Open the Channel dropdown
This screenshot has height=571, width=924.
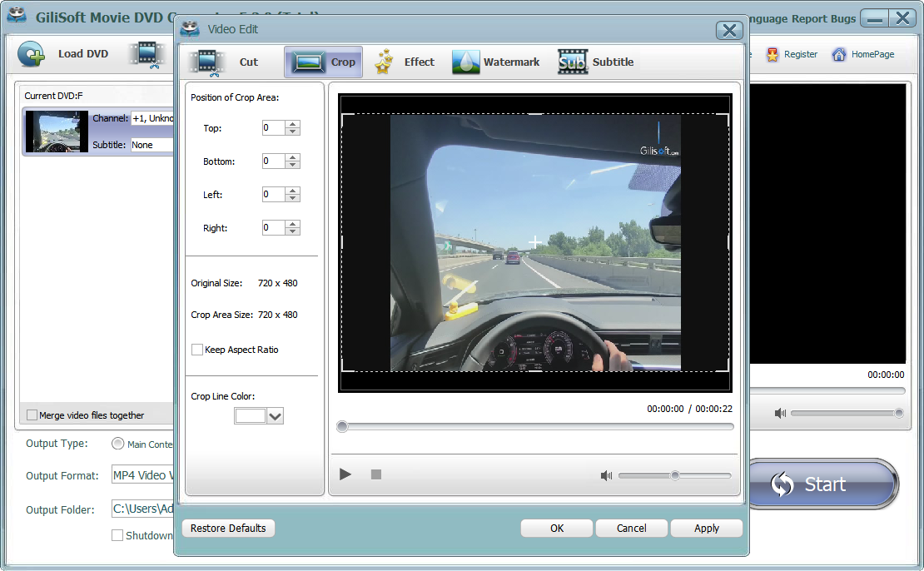[x=152, y=118]
